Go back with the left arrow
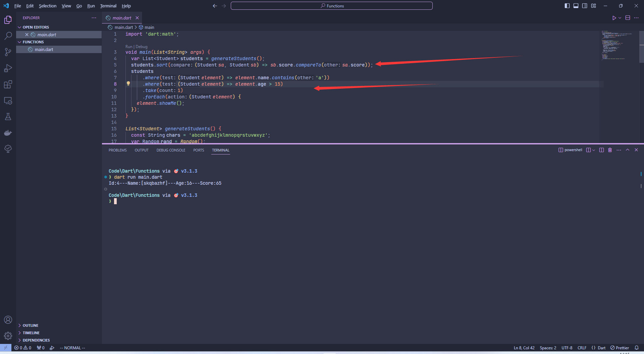The height and width of the screenshot is (354, 644). [x=215, y=6]
